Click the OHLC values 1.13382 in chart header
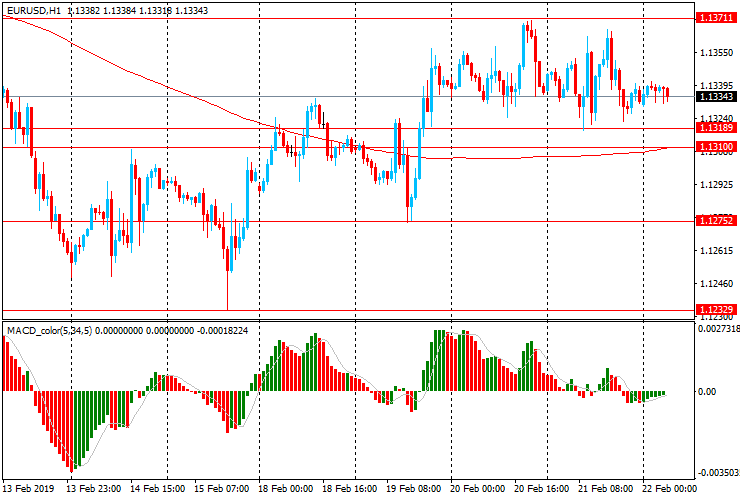The width and height of the screenshot is (740, 500). pyautogui.click(x=84, y=10)
